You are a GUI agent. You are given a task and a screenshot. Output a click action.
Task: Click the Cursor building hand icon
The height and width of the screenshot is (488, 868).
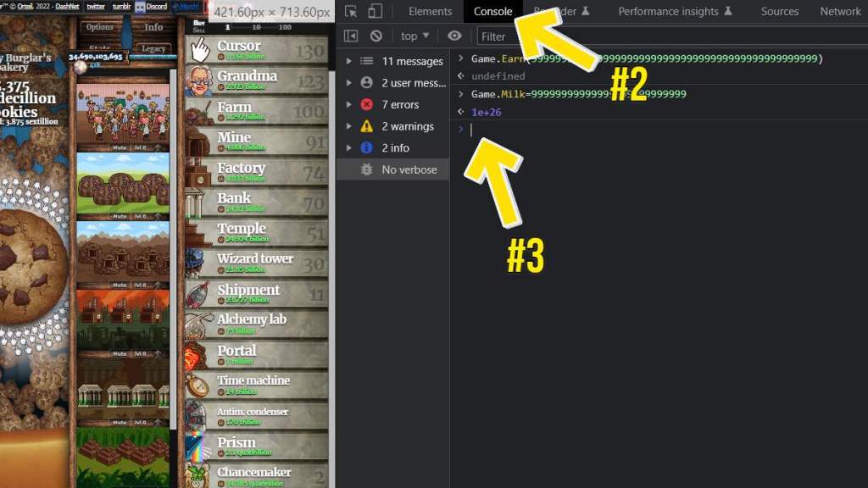(x=200, y=50)
